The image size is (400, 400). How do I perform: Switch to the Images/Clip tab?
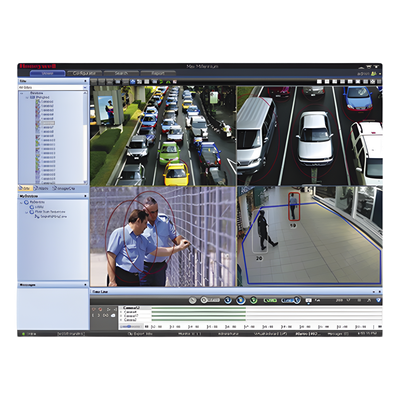(64, 189)
